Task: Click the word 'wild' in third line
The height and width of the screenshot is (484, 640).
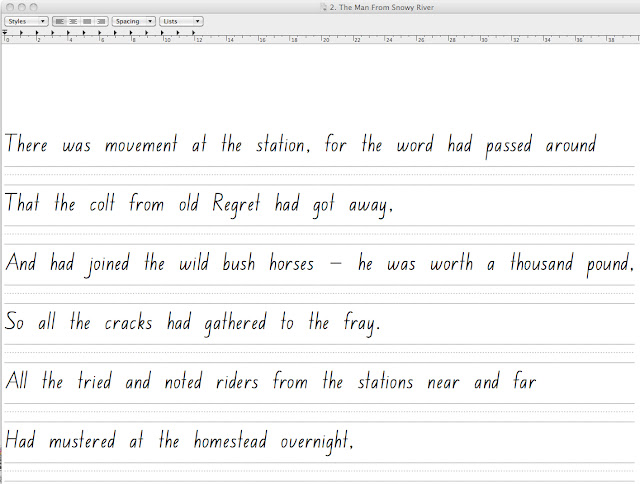Action: 194,262
